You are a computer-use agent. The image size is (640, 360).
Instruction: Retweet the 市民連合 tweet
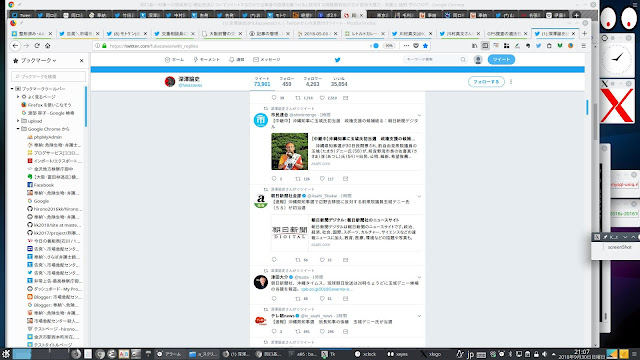[298, 179]
